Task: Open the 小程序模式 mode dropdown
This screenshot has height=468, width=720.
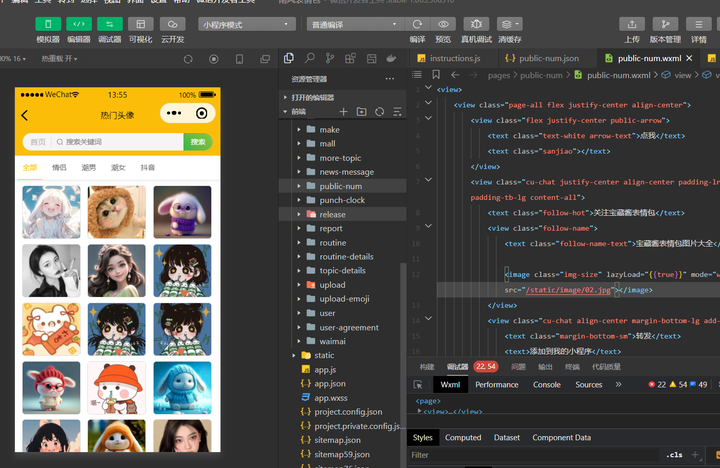Action: [x=245, y=24]
